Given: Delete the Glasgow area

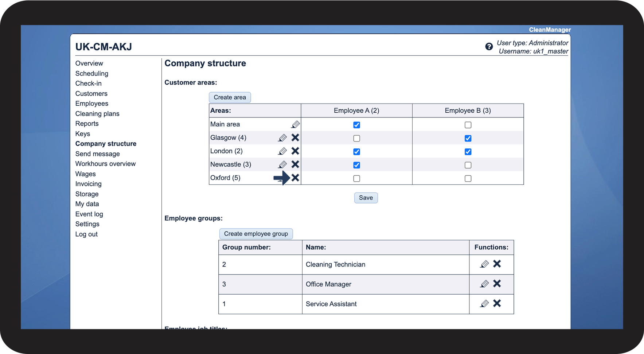Looking at the screenshot, I should pos(295,138).
